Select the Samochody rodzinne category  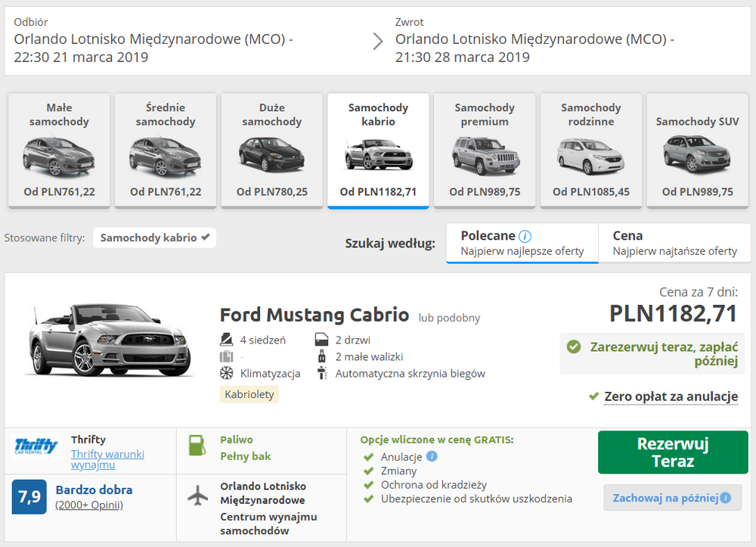click(x=591, y=151)
